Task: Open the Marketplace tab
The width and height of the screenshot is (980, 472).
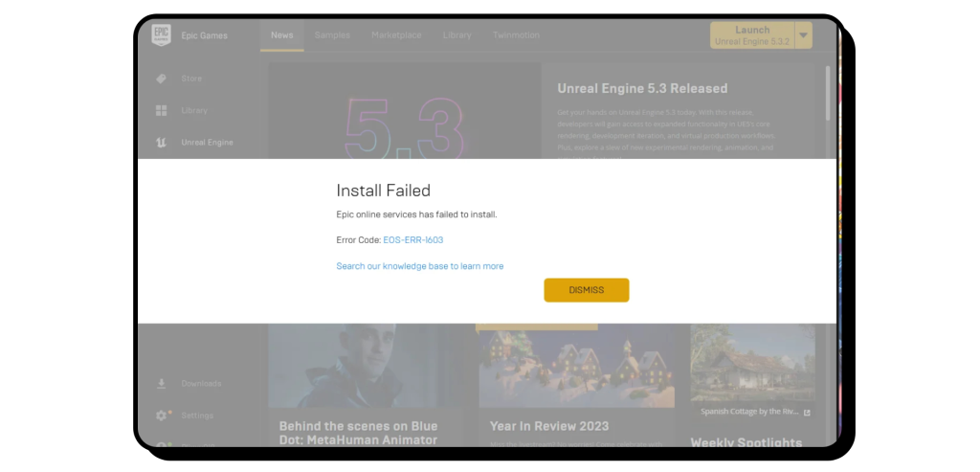Action: [x=396, y=35]
